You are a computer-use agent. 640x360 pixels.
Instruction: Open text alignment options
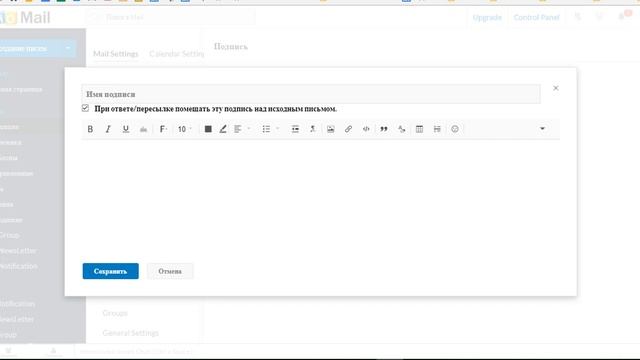coord(242,129)
